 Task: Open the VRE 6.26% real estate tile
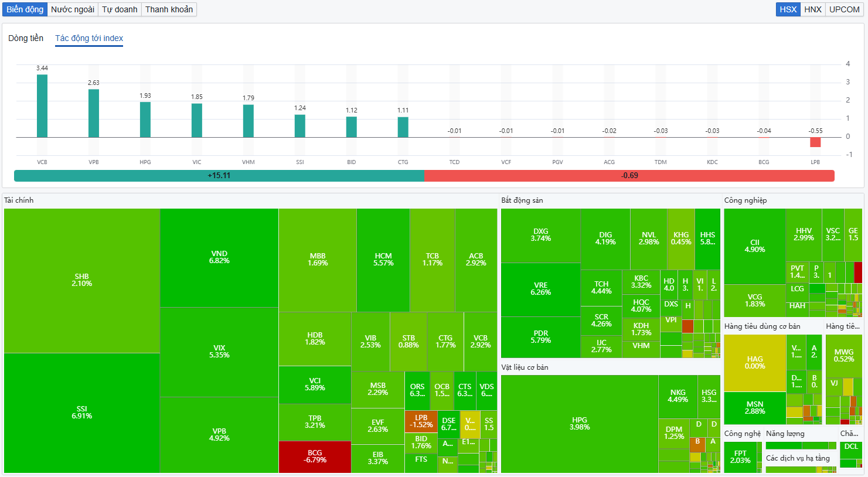pyautogui.click(x=540, y=289)
